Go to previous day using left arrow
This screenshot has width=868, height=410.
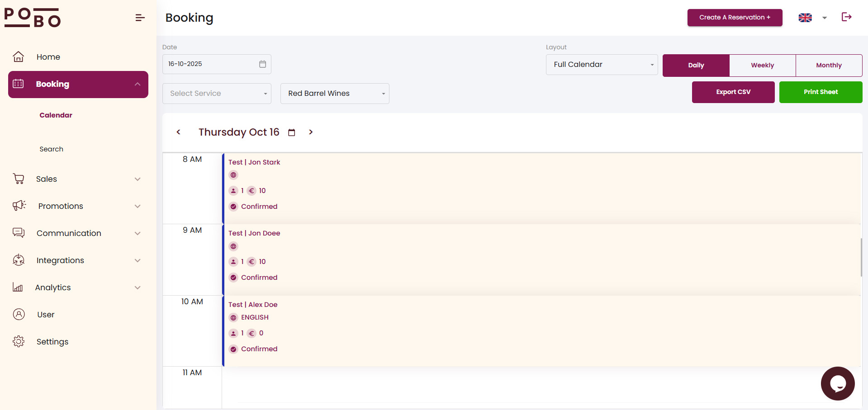pyautogui.click(x=179, y=132)
